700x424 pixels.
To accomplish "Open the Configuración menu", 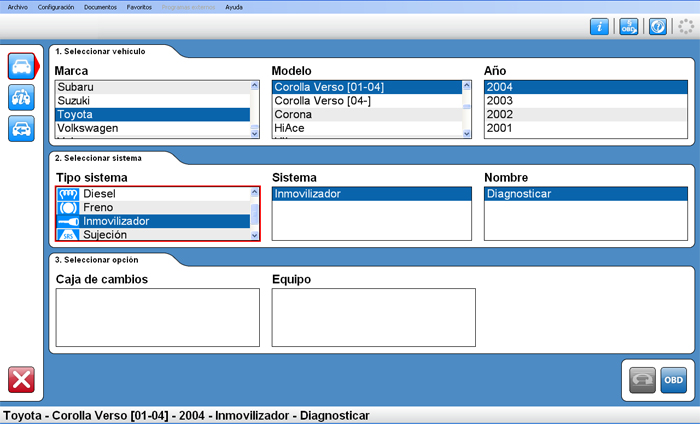I will pyautogui.click(x=56, y=7).
